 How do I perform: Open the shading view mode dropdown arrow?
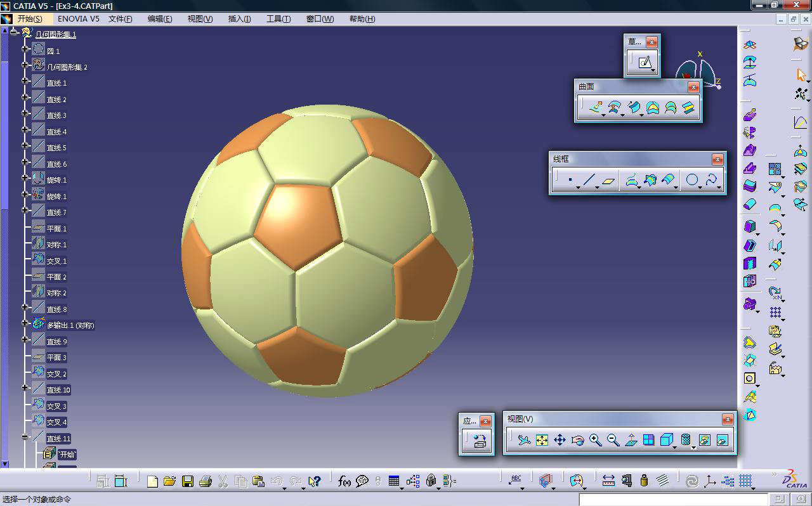pos(693,447)
